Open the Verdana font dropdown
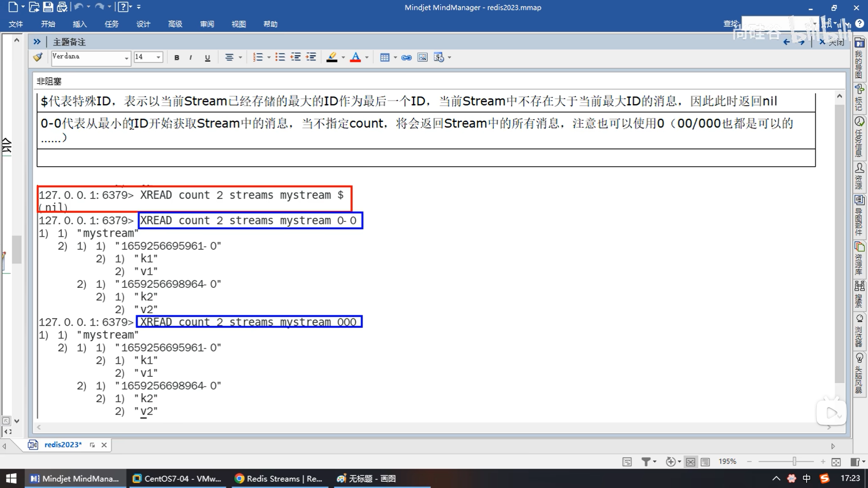This screenshot has height=488, width=868. [126, 58]
